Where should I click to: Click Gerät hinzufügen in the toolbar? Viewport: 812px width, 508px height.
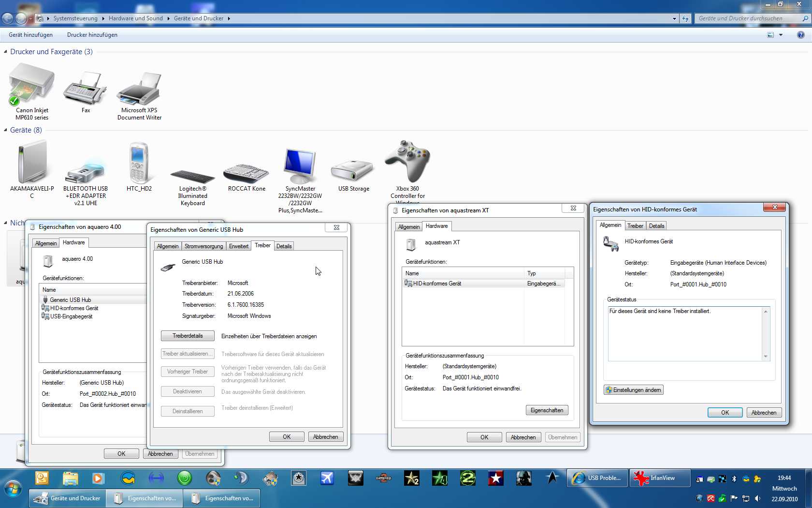(30, 35)
